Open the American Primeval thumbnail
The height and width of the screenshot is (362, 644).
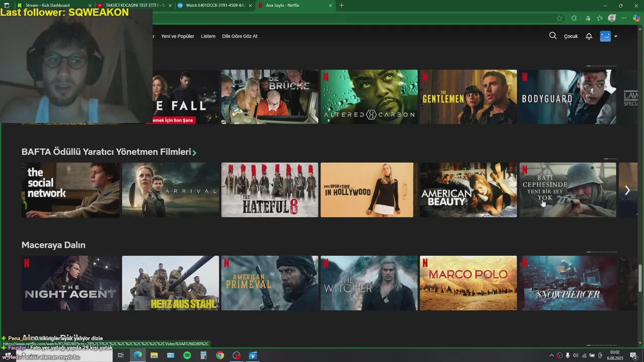pos(270,283)
